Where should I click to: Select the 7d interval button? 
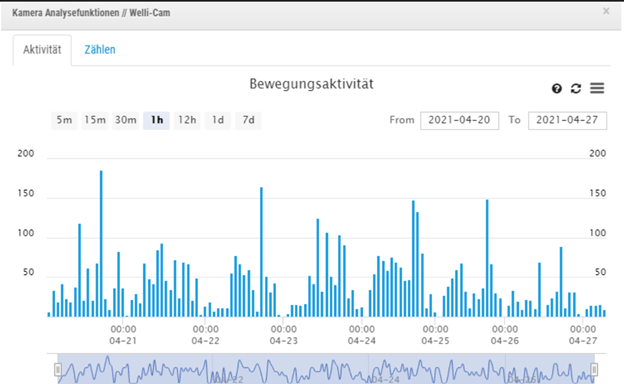click(248, 120)
